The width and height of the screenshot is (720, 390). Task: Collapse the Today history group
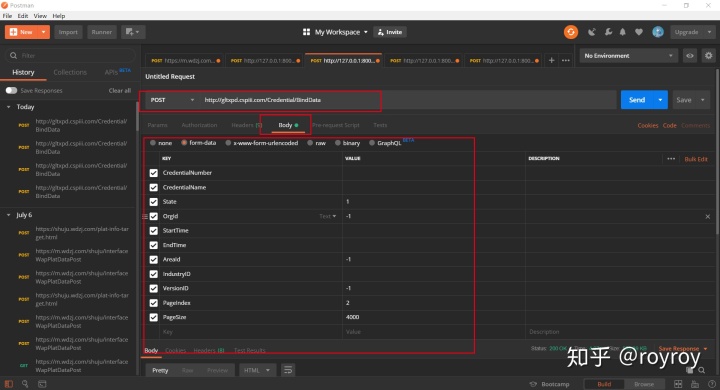[x=8, y=107]
